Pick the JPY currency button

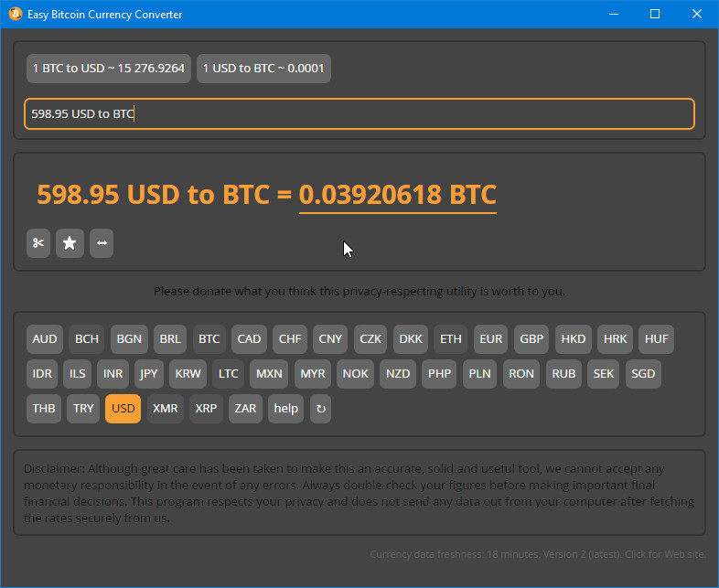[x=149, y=374]
